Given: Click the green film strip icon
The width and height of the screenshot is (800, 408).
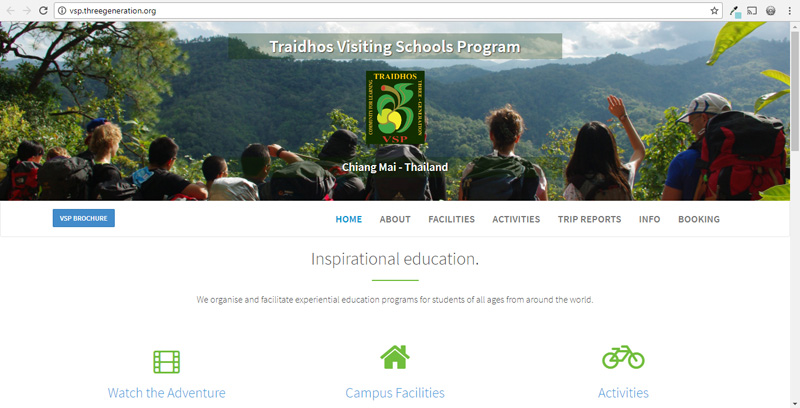Looking at the screenshot, I should 166,362.
